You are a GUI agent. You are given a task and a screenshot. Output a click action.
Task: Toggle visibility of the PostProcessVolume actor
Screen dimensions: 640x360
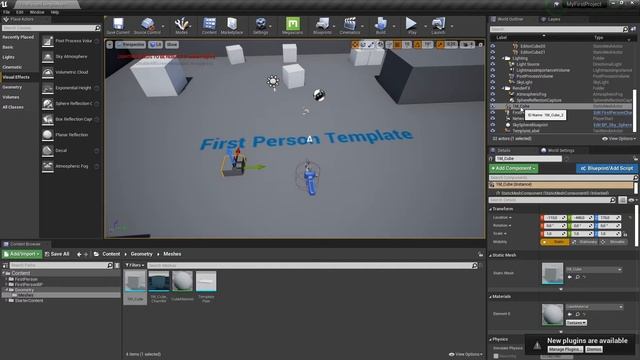click(493, 76)
